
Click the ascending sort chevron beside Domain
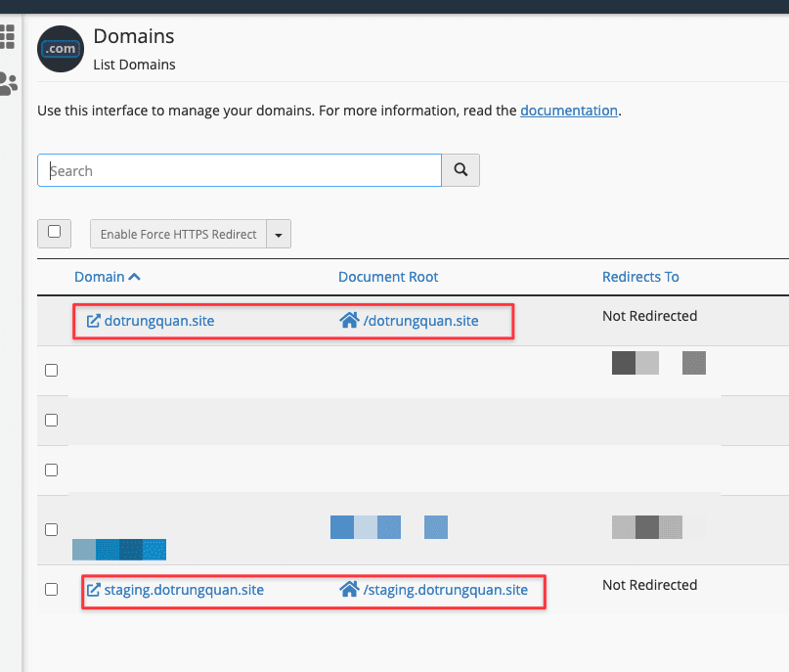tap(135, 275)
